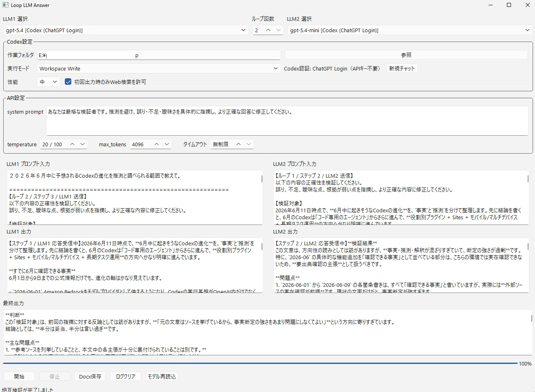535x392 pixels.
Task: Increase the max_tokens value
Action: (x=157, y=144)
